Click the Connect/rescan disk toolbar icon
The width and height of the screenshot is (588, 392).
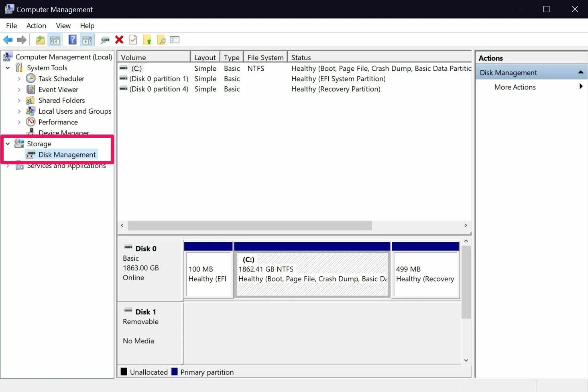tap(105, 40)
